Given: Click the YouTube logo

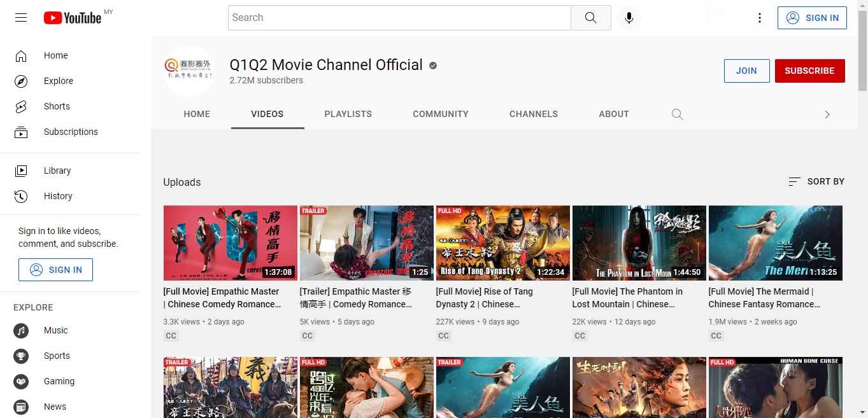Looking at the screenshot, I should [x=72, y=18].
